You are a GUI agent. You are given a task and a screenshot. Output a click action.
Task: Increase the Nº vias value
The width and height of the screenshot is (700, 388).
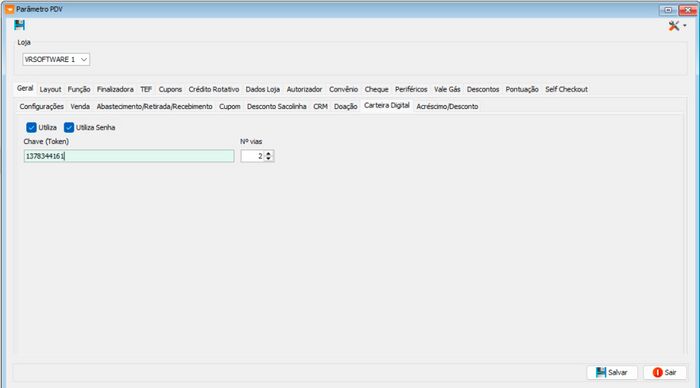click(268, 153)
